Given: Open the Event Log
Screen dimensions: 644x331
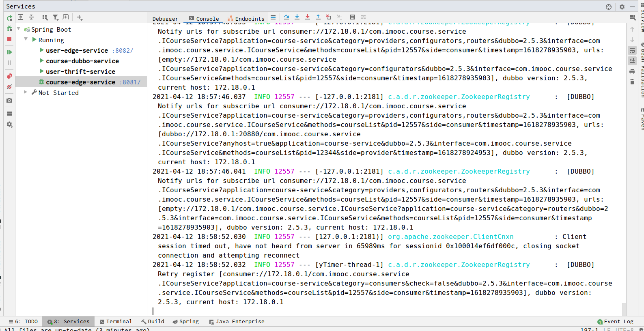Looking at the screenshot, I should [x=615, y=322].
